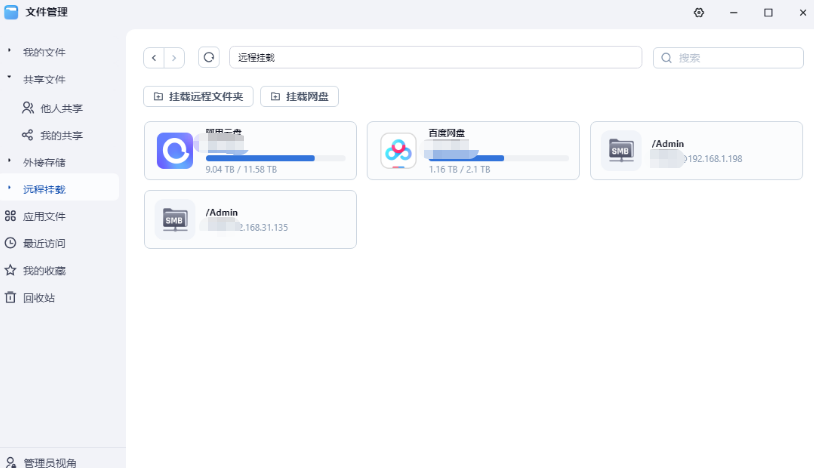
Task: Minimize the file manager window
Action: pos(734,12)
